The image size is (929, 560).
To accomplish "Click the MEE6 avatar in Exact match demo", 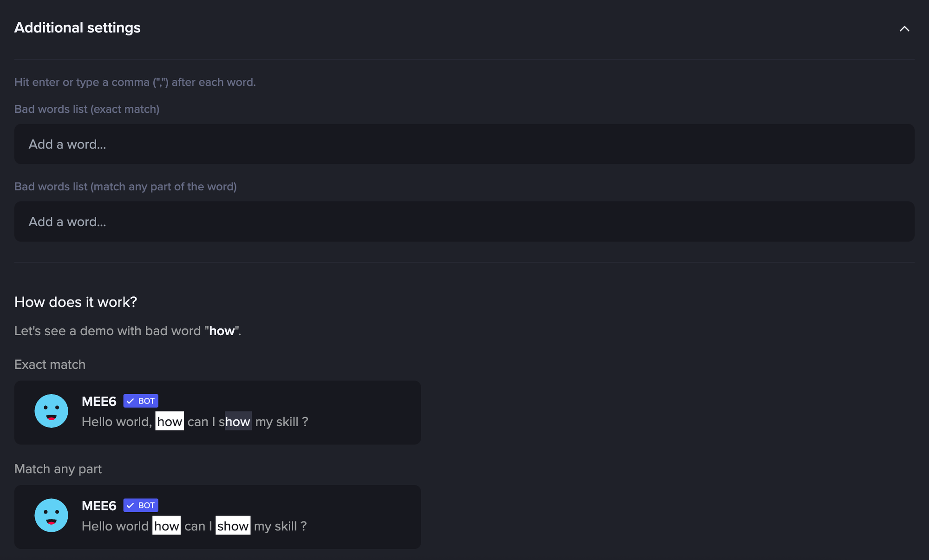I will (x=51, y=411).
